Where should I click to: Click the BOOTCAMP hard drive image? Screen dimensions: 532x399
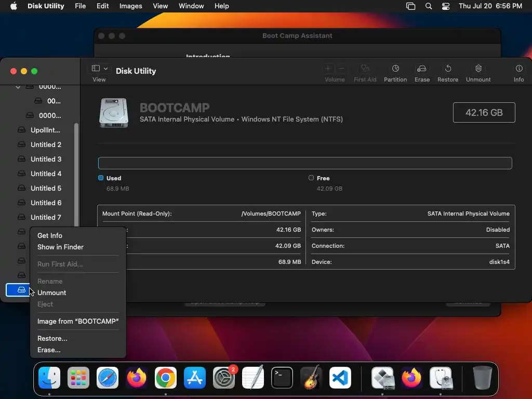click(x=114, y=113)
